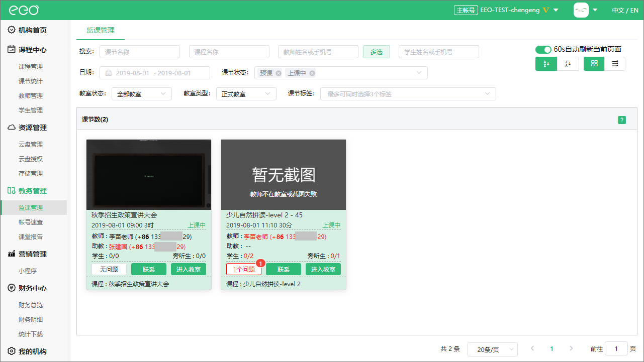Switch language via 中文 / EN
The image size is (644, 362).
[625, 10]
